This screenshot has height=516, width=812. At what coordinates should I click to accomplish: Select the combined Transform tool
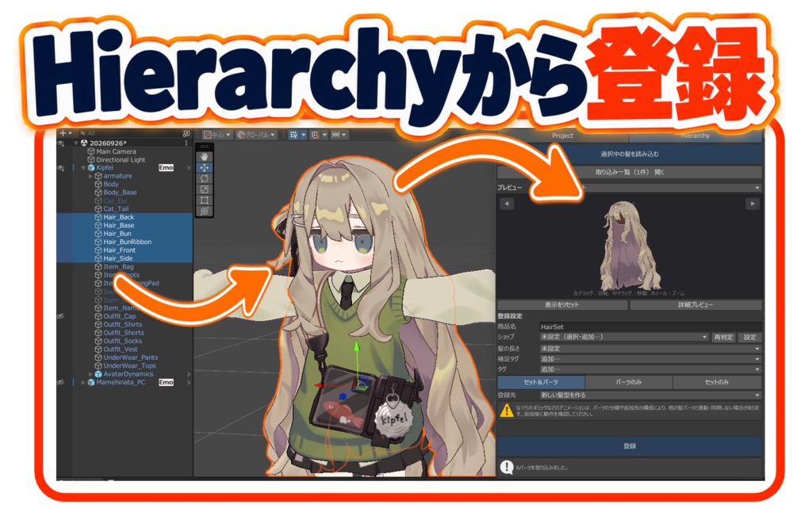tap(205, 211)
